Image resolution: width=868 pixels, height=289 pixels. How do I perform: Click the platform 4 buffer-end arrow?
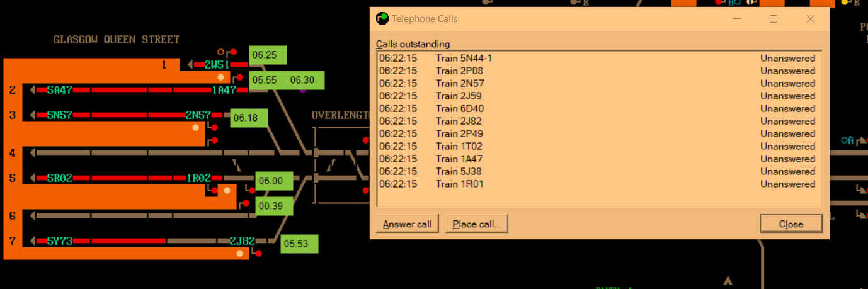(33, 153)
